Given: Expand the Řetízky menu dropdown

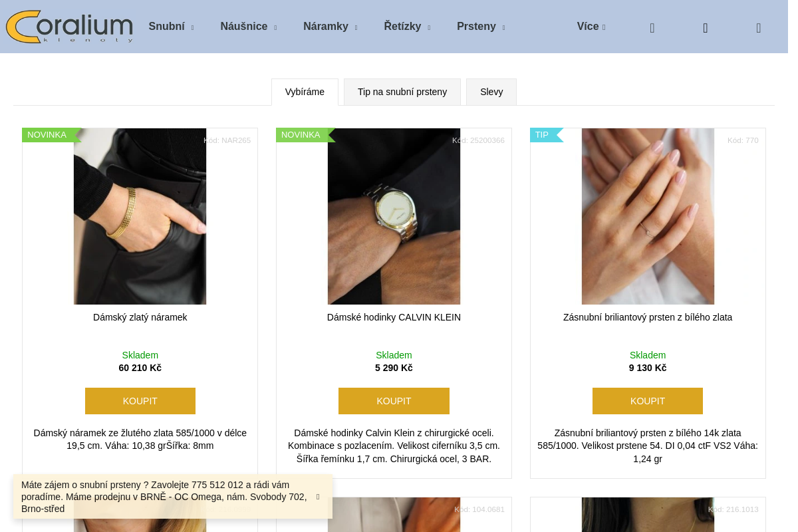Looking at the screenshot, I should point(407,27).
